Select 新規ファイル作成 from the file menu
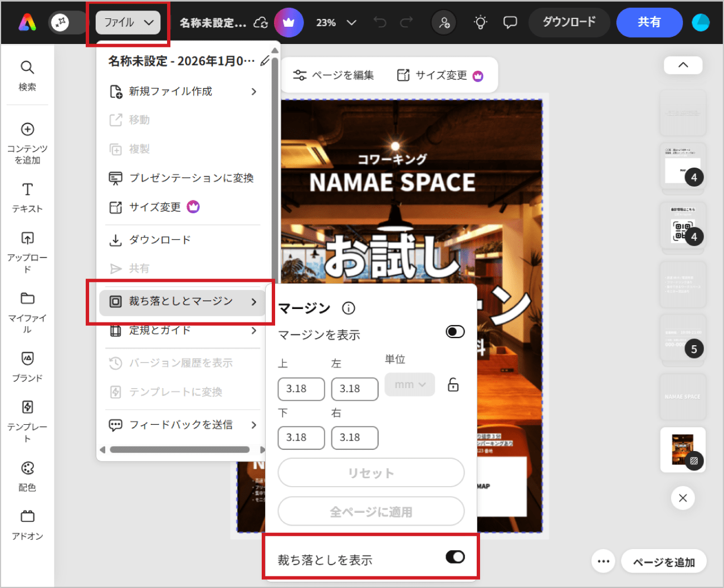The width and height of the screenshot is (724, 588). pyautogui.click(x=183, y=91)
